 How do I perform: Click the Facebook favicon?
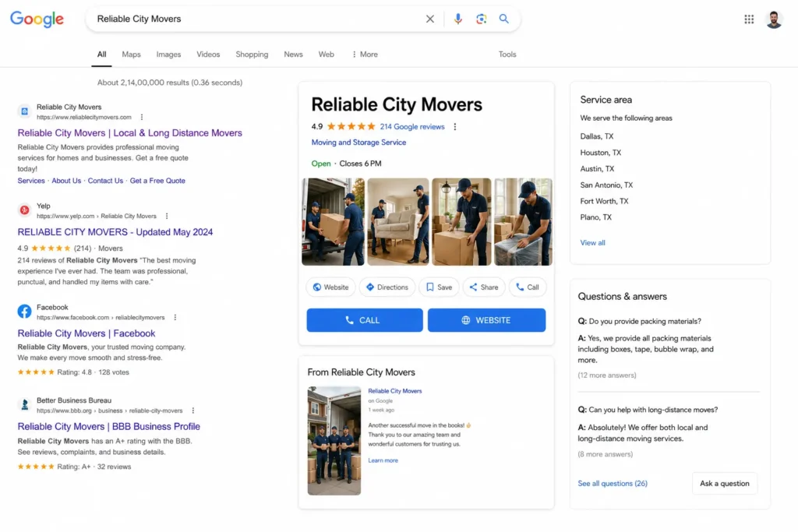tap(24, 312)
